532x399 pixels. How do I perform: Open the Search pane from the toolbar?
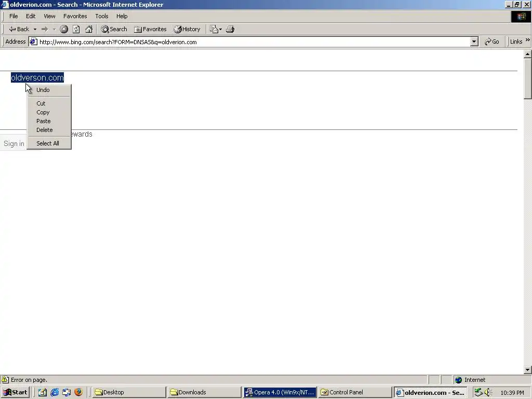pos(114,29)
